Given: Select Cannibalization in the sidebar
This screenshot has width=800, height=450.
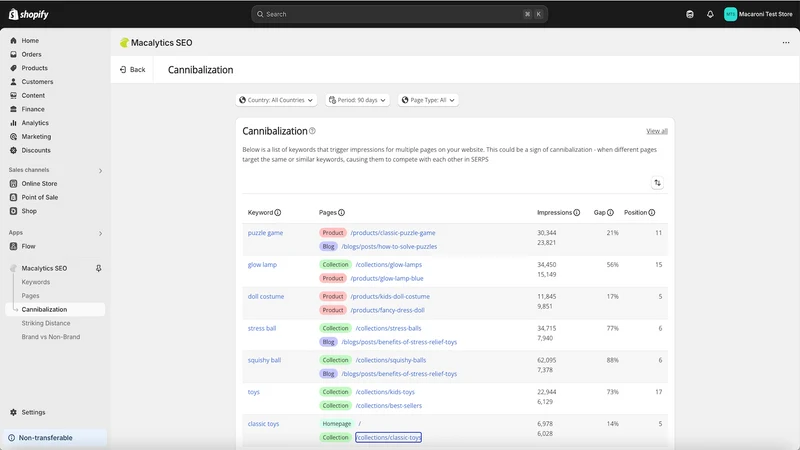Looking at the screenshot, I should [x=55, y=309].
